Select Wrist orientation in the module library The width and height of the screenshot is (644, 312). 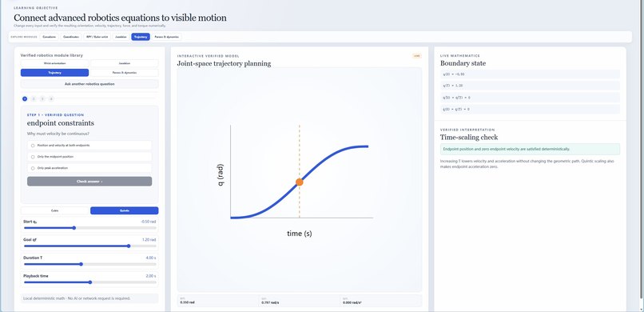[54, 63]
